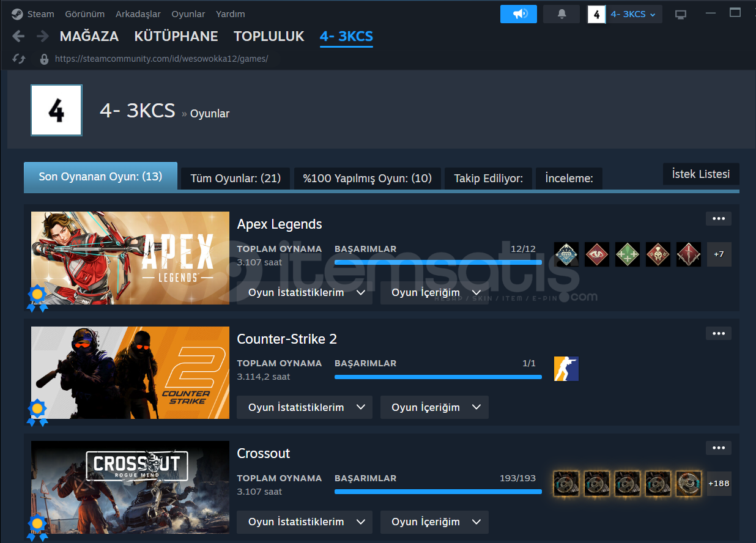Open the Crossout title link
This screenshot has height=543, width=756.
[x=264, y=454]
